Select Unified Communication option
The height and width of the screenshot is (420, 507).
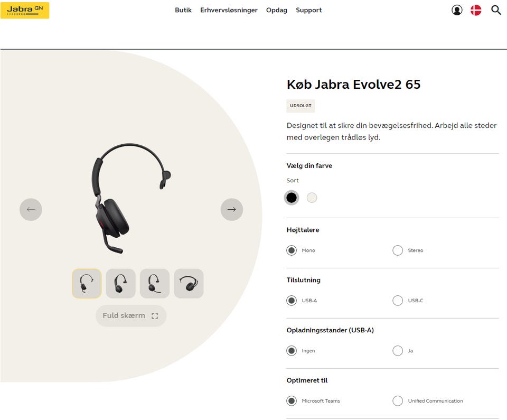coord(398,401)
